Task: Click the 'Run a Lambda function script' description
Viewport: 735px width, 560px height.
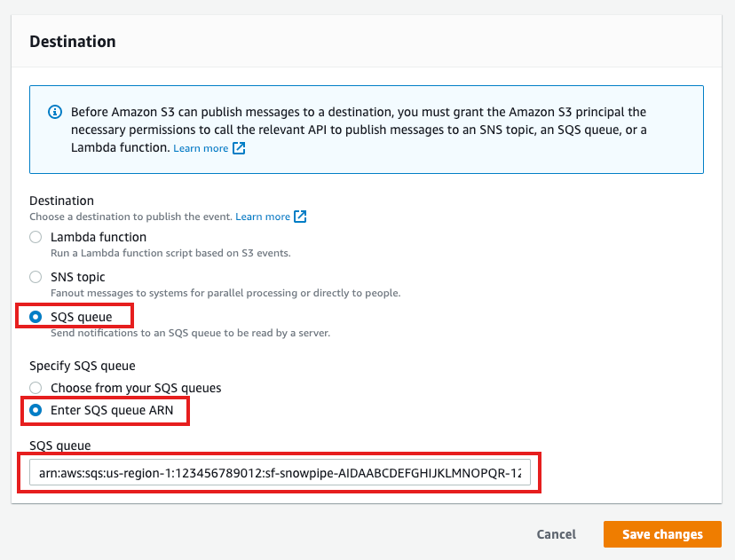Action: click(x=170, y=253)
